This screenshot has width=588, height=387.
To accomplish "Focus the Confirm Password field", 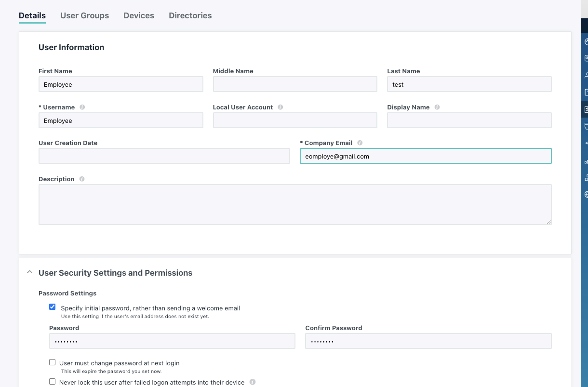I will (428, 341).
